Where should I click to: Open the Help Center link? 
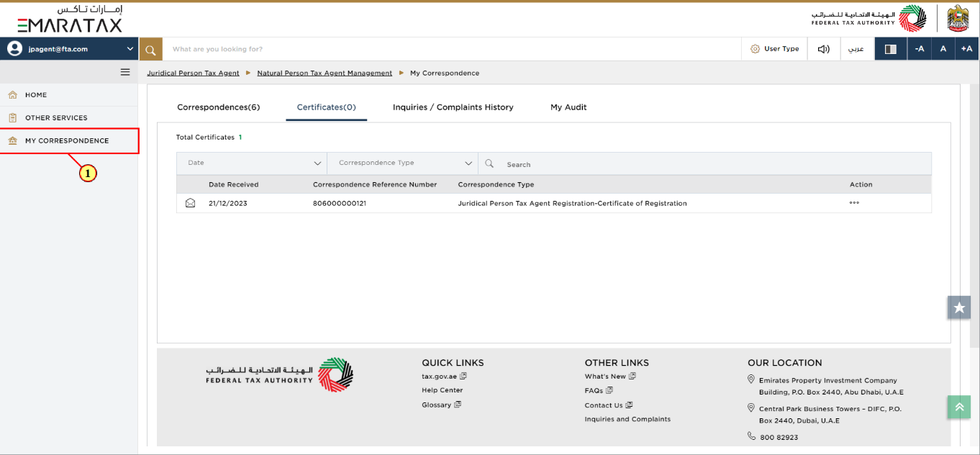coord(443,390)
